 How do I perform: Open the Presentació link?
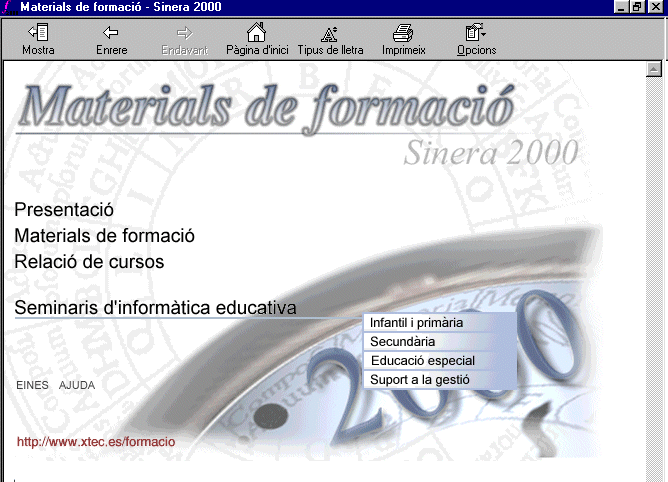(x=64, y=210)
